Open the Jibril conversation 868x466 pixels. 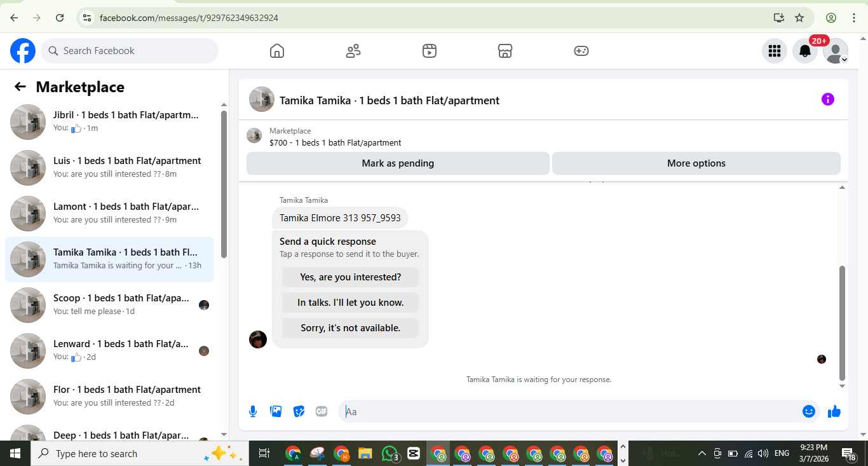pos(109,121)
